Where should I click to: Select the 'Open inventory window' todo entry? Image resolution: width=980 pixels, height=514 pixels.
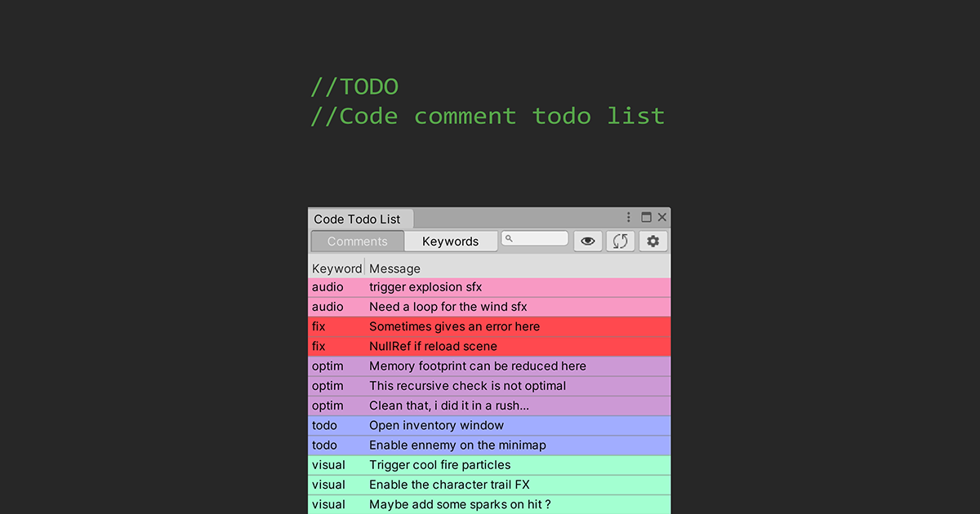pos(436,425)
